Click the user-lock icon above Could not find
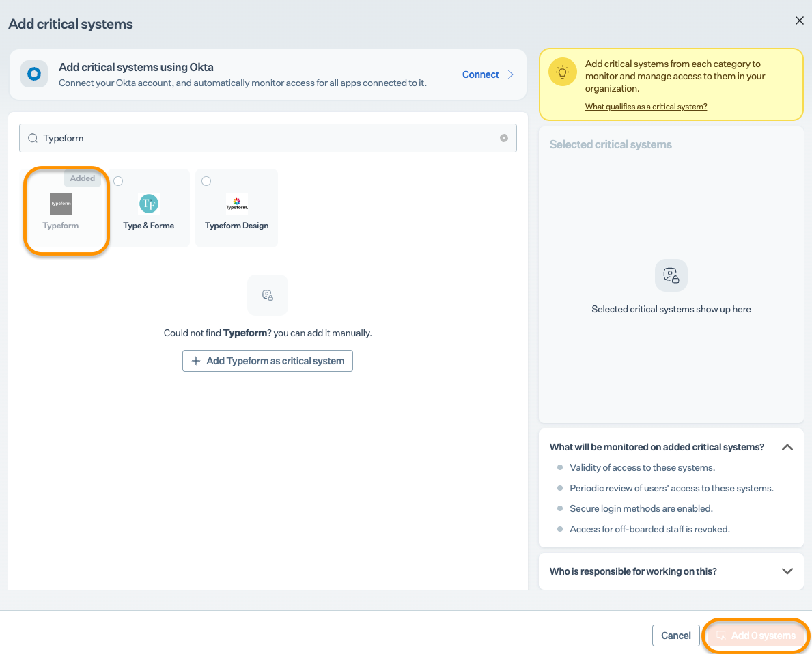 coord(268,295)
